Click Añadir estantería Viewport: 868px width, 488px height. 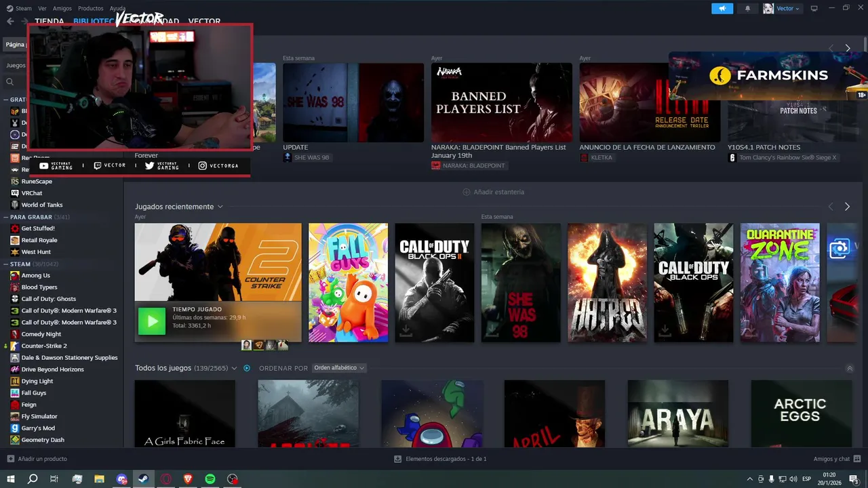click(x=493, y=192)
